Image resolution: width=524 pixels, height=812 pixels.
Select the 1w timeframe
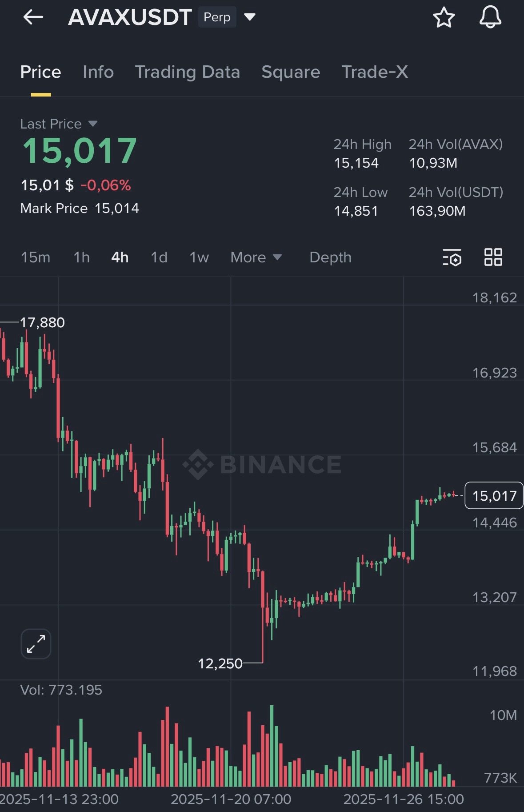(x=199, y=257)
